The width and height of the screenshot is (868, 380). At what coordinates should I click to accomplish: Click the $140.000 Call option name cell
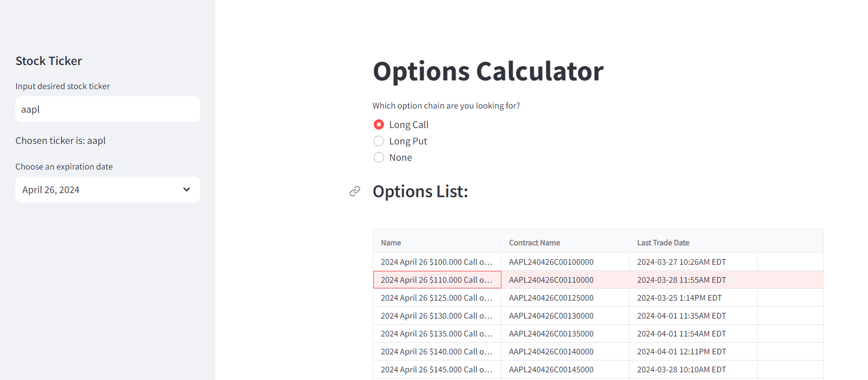436,351
